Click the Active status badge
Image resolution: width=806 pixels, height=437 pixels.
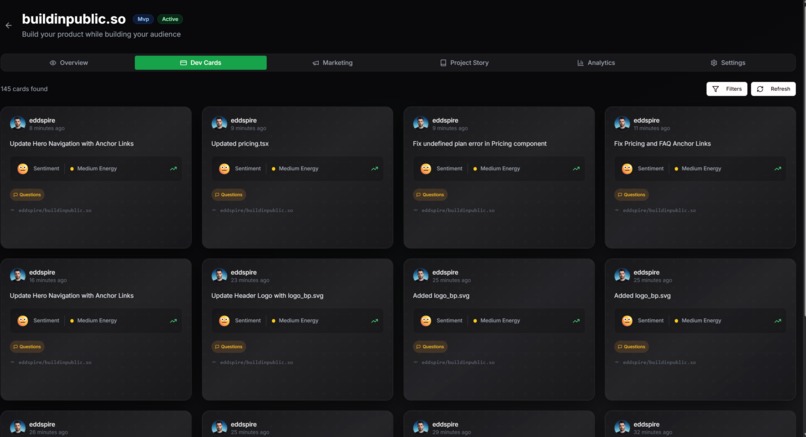[x=170, y=19]
